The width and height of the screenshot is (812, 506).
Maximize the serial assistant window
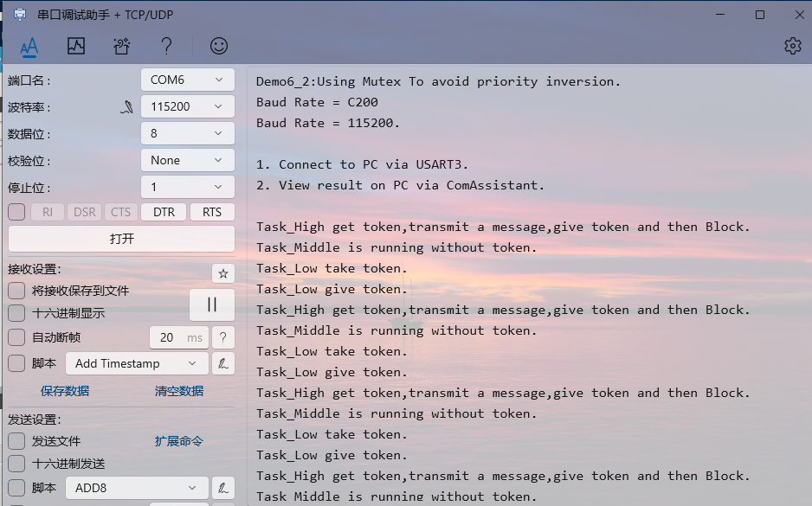point(760,15)
